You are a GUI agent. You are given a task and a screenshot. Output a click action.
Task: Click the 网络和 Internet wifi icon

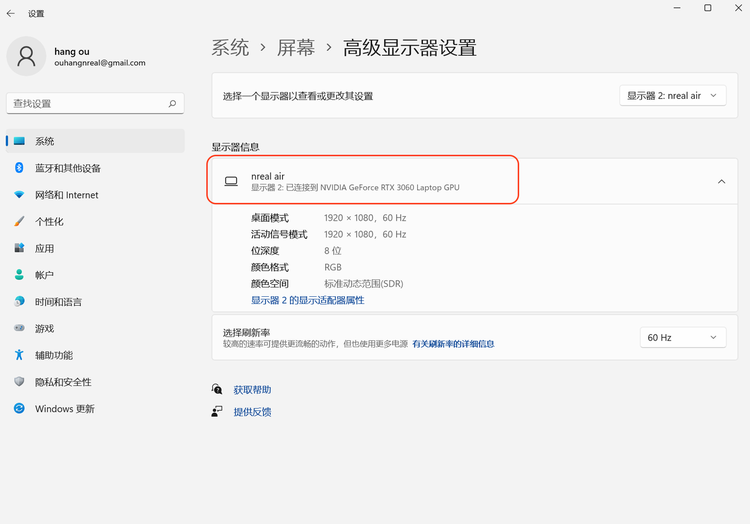19,195
